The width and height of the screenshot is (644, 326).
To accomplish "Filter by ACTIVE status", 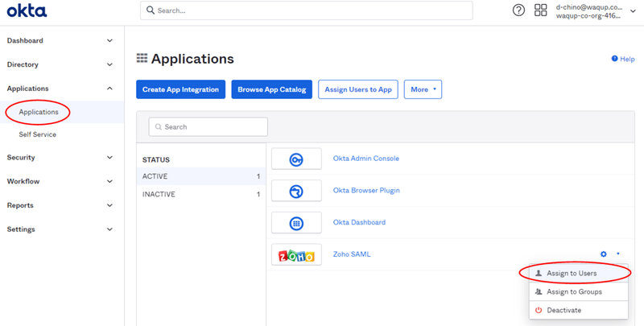I will click(x=200, y=176).
